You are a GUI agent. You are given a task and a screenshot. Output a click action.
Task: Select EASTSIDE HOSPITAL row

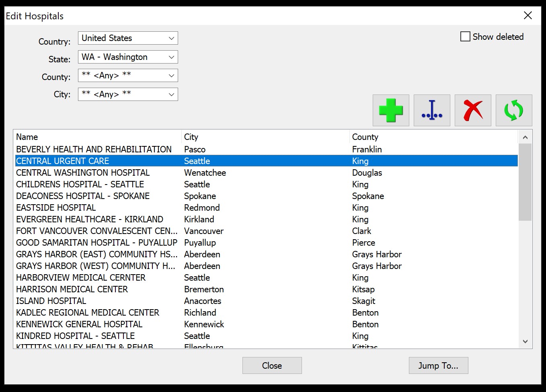266,207
